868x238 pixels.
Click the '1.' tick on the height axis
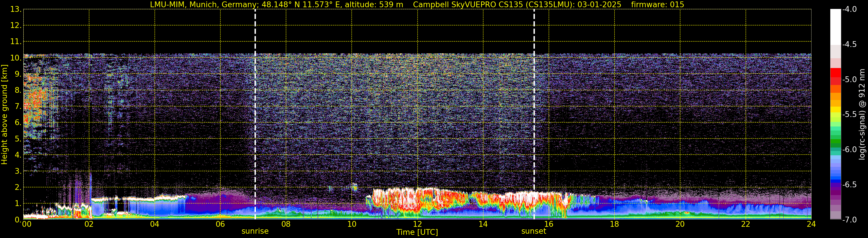18,204
